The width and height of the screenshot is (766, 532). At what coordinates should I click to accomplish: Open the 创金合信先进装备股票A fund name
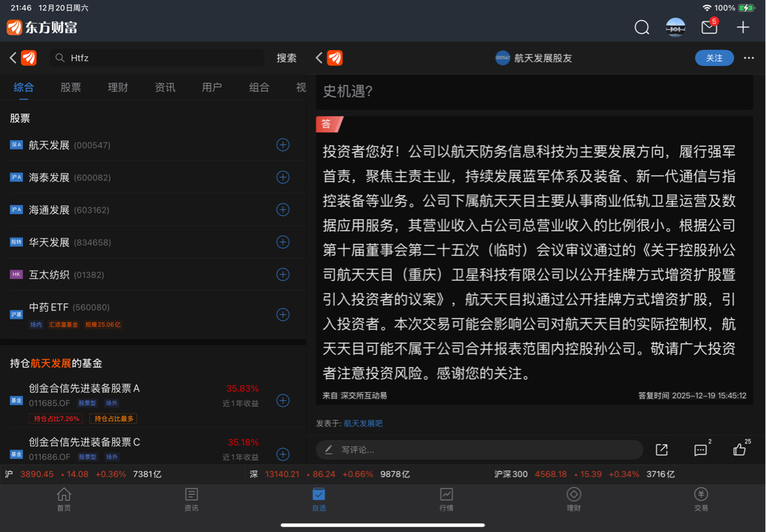[84, 388]
